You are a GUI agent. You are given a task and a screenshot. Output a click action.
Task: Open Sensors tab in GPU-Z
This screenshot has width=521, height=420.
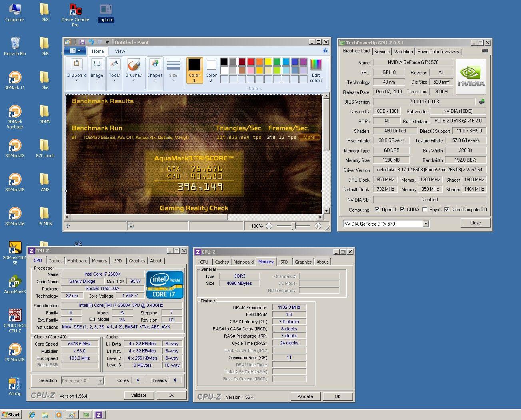[x=382, y=52]
